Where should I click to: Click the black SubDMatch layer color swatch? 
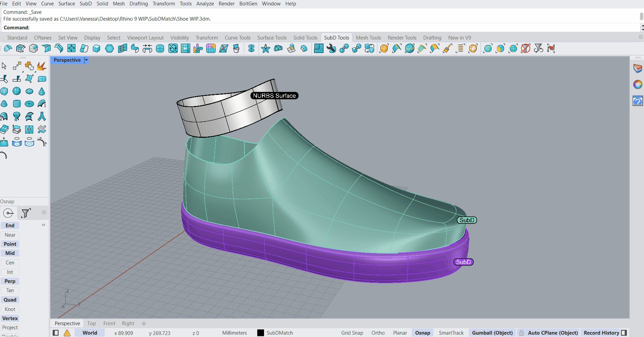click(x=260, y=333)
